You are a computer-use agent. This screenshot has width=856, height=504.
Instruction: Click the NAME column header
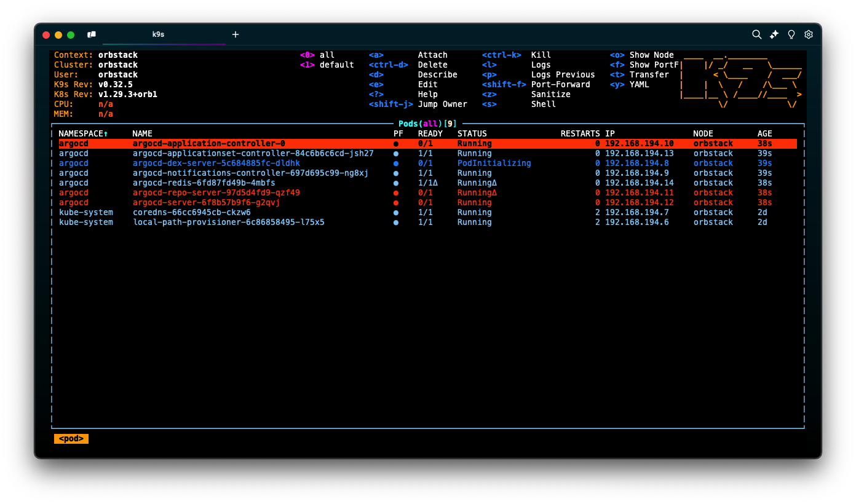(143, 134)
